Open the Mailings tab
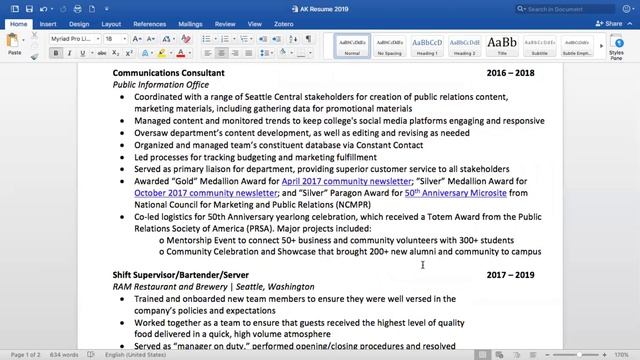Viewport: 640px width, 360px height. [190, 24]
